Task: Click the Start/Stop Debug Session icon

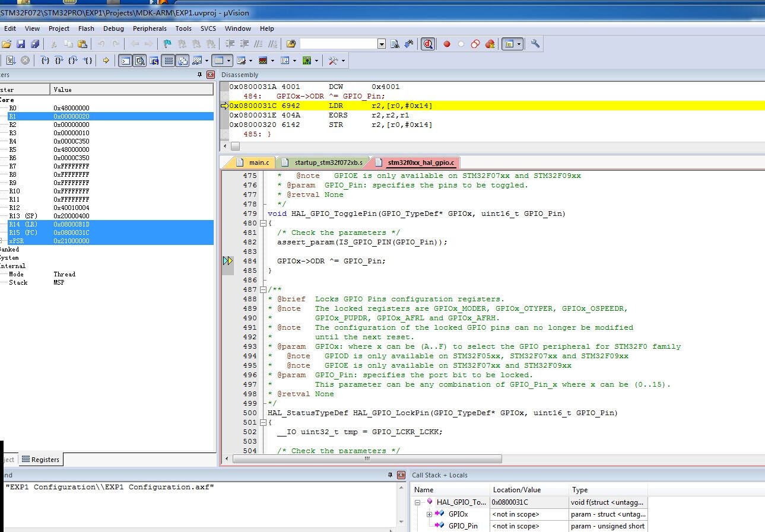Action: pyautogui.click(x=428, y=44)
